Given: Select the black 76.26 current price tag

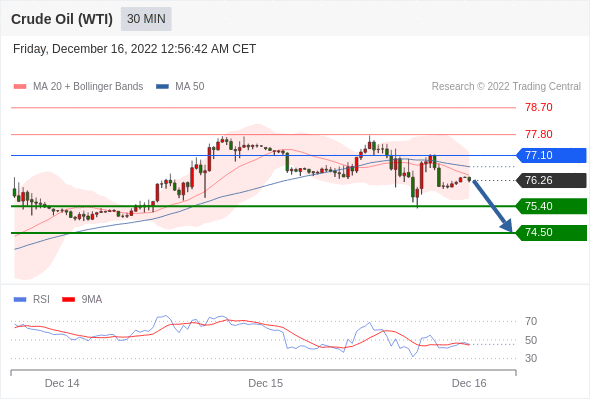Looking at the screenshot, I should [x=551, y=180].
